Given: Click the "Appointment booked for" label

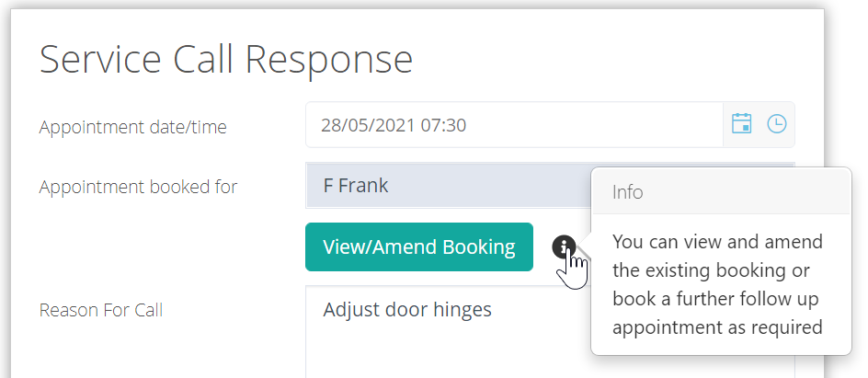Looking at the screenshot, I should point(138,187).
